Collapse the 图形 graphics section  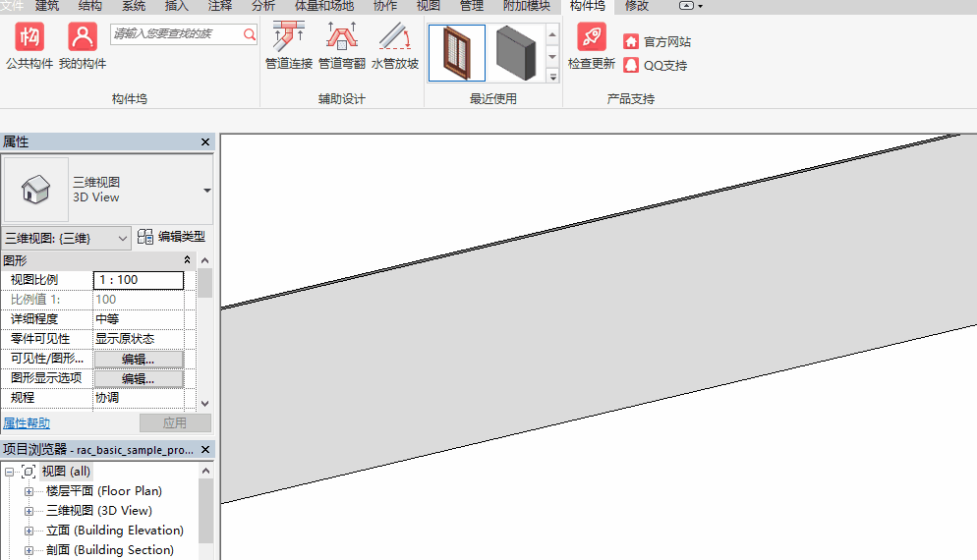pos(187,259)
